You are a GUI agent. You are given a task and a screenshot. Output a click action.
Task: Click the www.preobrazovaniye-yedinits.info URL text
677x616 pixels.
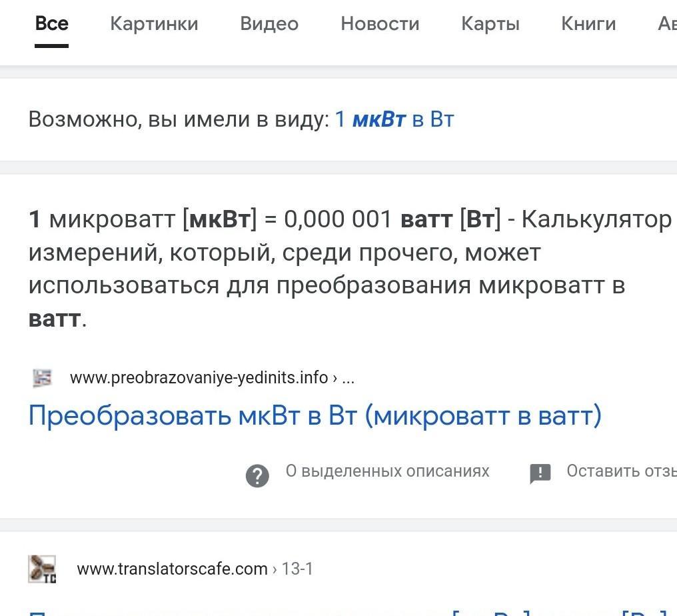point(199,378)
